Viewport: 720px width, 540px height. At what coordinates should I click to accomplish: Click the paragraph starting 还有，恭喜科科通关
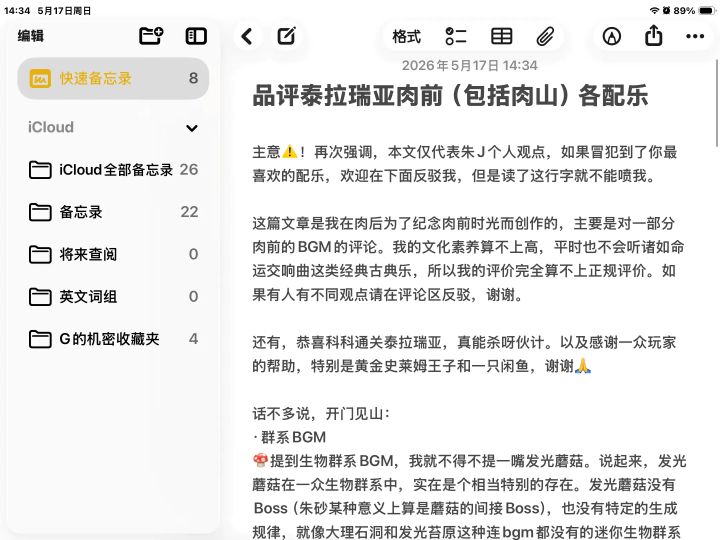[464, 354]
